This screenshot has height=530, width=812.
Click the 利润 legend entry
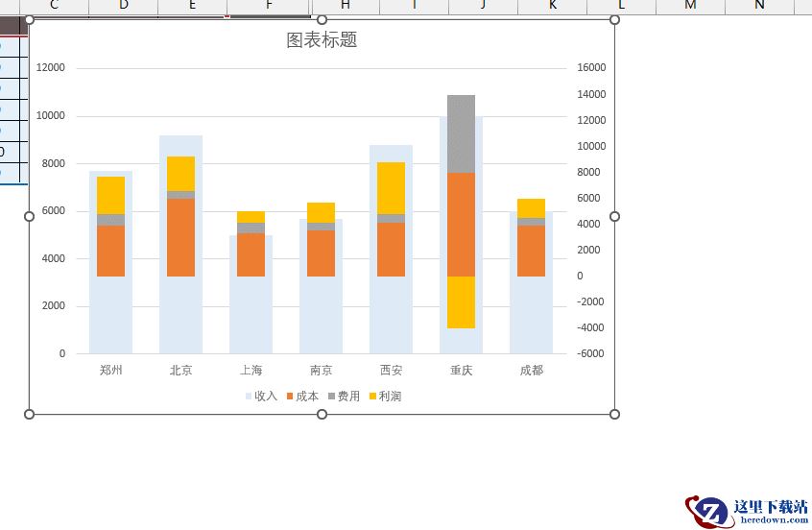[385, 397]
